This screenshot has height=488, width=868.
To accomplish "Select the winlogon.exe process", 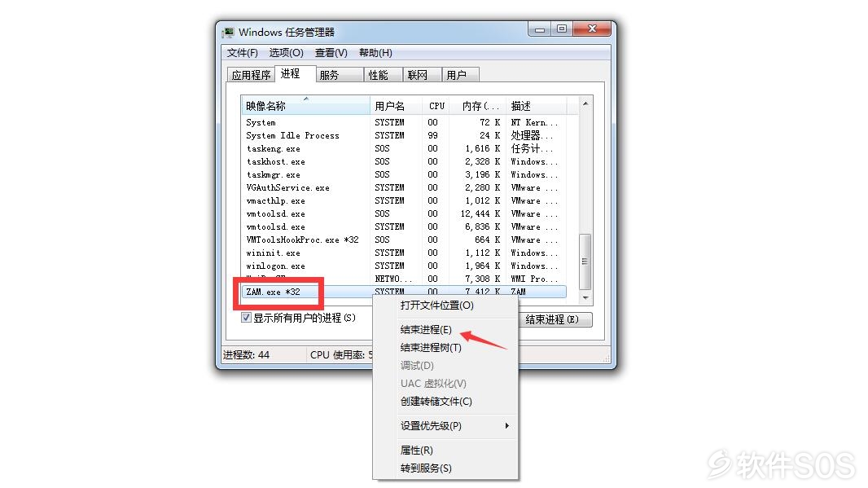I will click(404, 266).
